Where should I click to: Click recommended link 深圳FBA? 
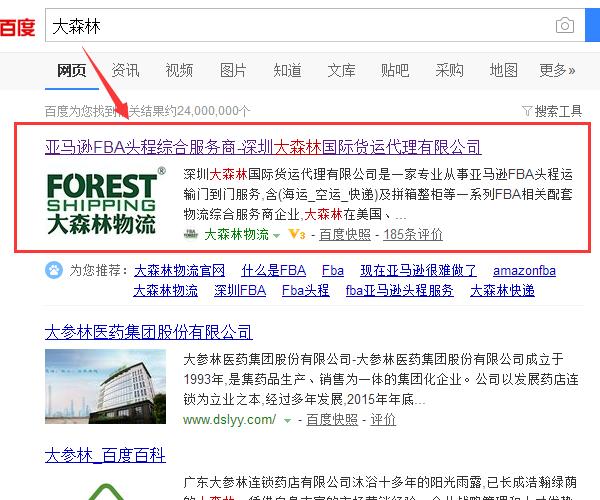click(x=240, y=290)
